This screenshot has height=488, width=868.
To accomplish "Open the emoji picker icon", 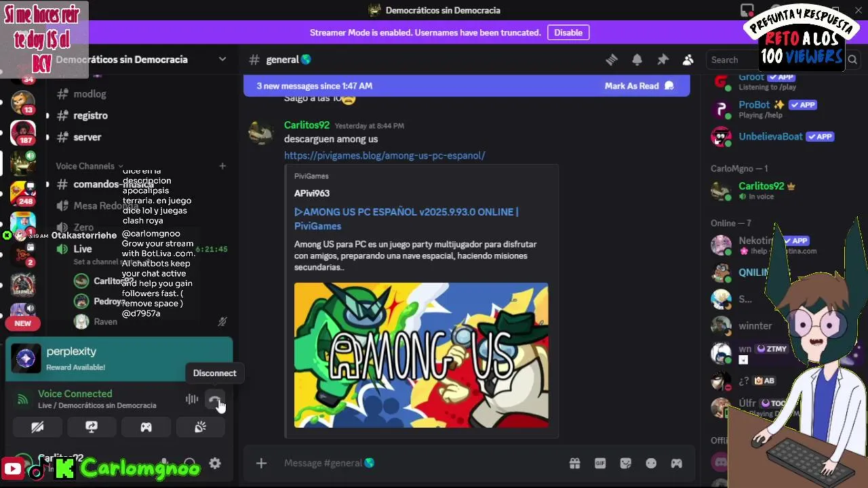I will click(x=651, y=464).
